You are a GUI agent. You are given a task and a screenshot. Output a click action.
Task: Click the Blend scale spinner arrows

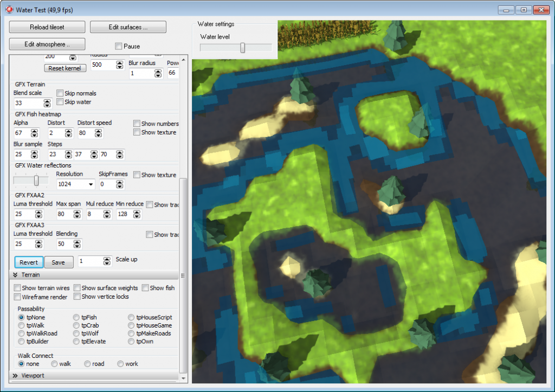[x=47, y=103]
